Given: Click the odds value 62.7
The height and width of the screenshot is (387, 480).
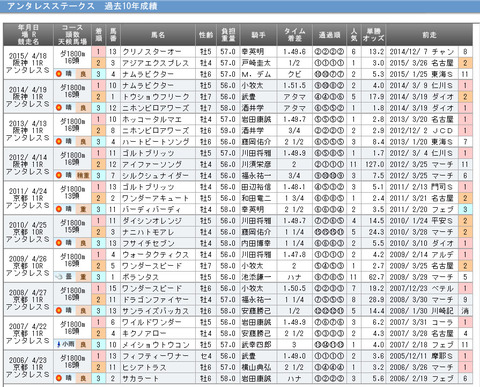Looking at the screenshot, I should pos(376,277).
